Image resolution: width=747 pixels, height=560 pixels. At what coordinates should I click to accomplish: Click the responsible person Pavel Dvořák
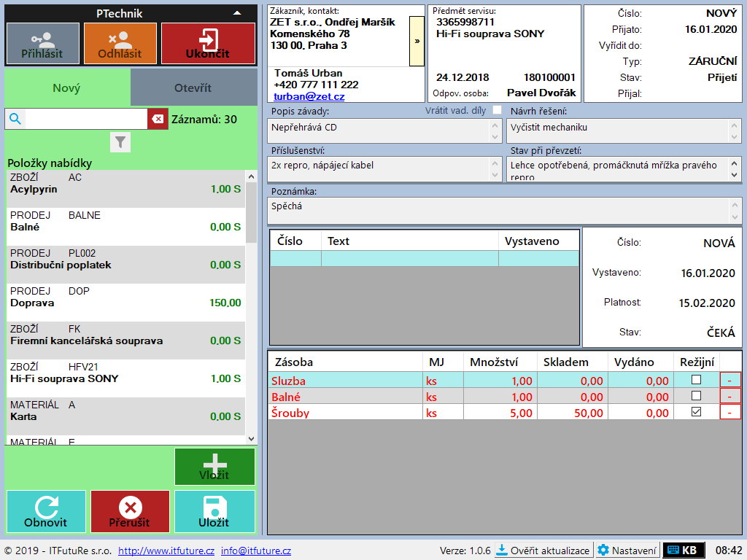point(541,93)
